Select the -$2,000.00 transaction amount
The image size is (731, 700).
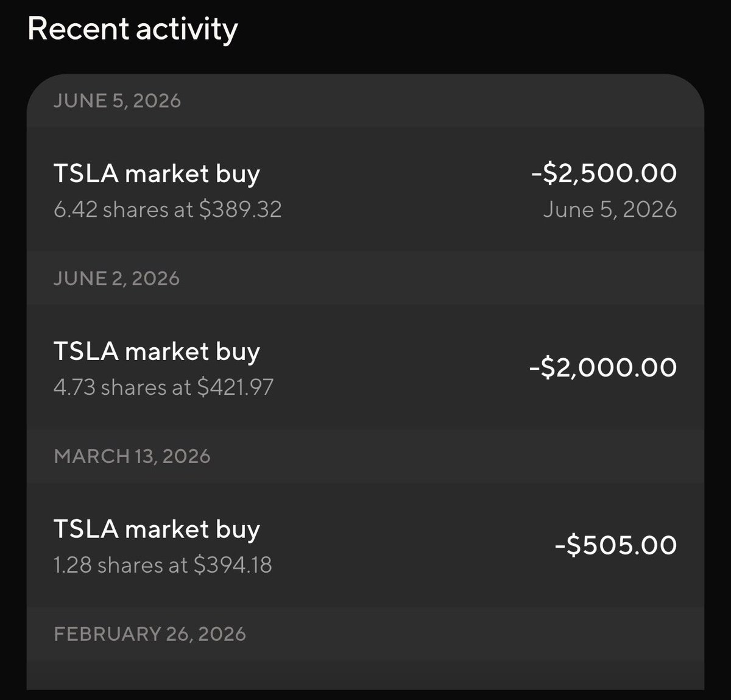click(603, 367)
